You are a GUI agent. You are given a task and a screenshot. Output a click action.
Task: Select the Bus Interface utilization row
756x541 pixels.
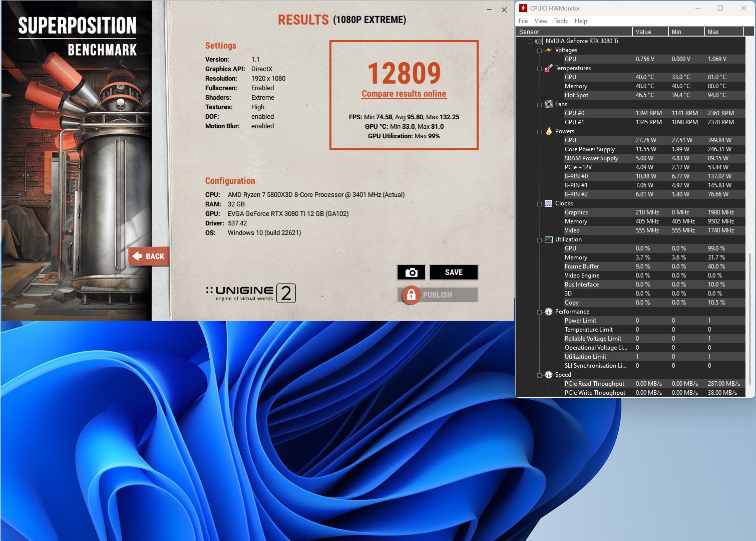654,285
